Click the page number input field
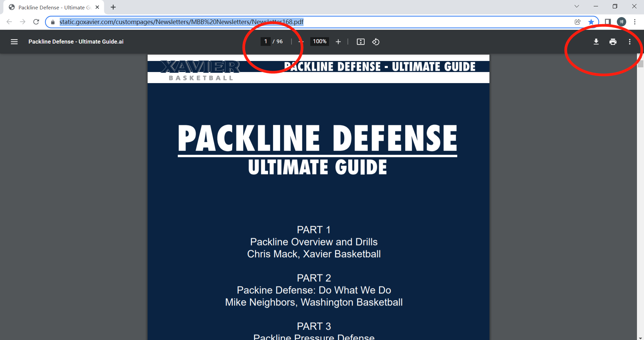Screen dimensions: 644x340 coord(265,42)
